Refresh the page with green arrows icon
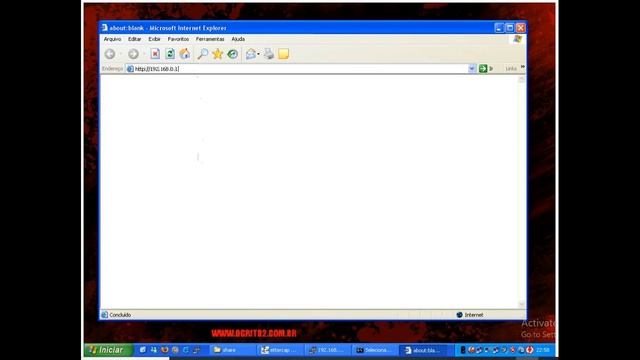The height and width of the screenshot is (360, 640). click(170, 54)
